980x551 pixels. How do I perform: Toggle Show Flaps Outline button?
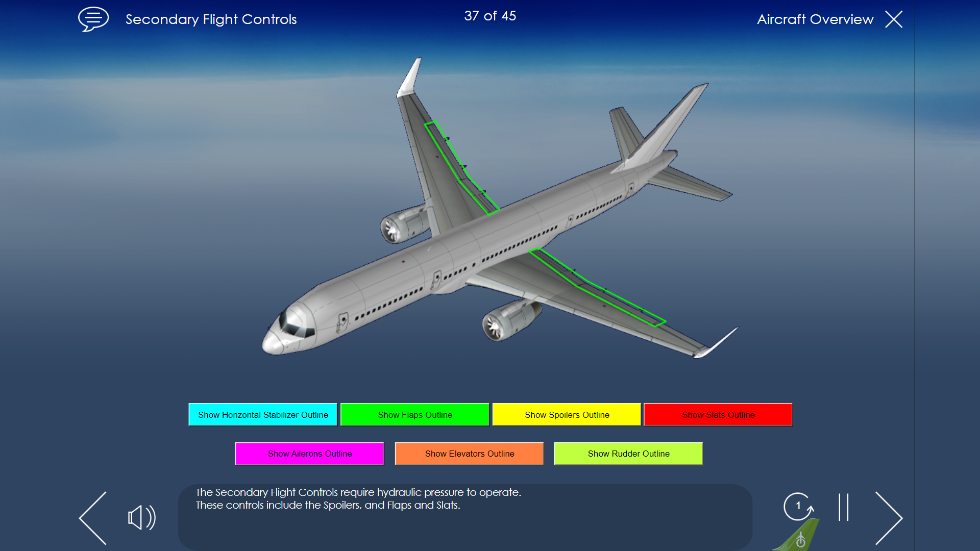[415, 414]
